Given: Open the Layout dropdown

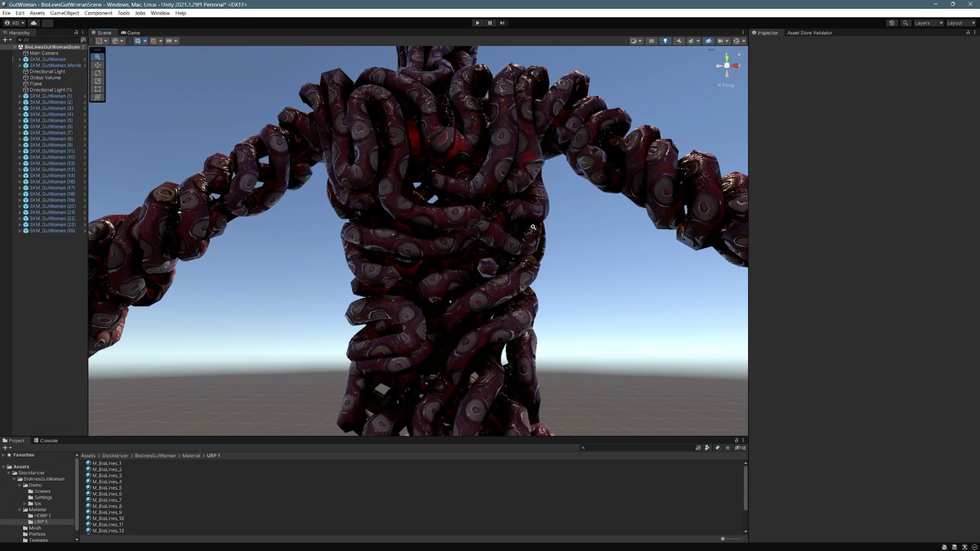Looking at the screenshot, I should [960, 23].
